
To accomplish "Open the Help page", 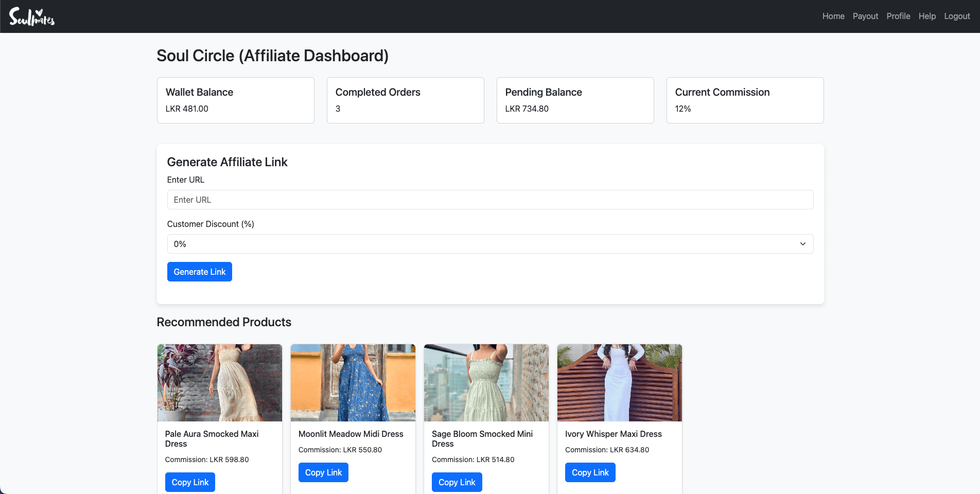I will pos(927,16).
